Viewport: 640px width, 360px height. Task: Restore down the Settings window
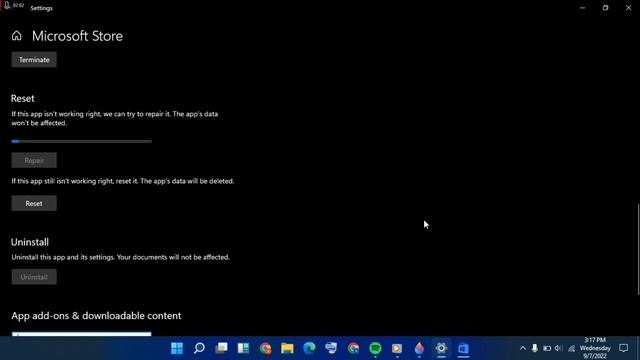point(605,8)
